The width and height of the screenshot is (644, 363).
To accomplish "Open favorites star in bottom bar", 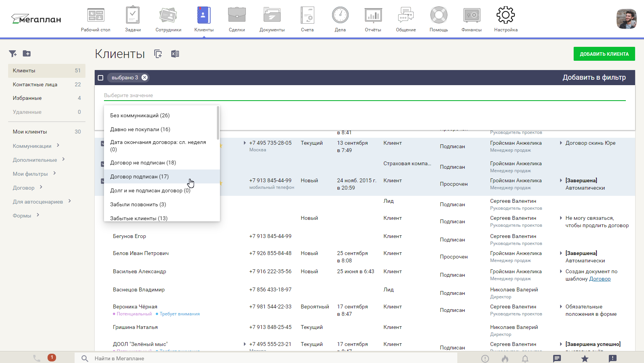I will point(585,359).
